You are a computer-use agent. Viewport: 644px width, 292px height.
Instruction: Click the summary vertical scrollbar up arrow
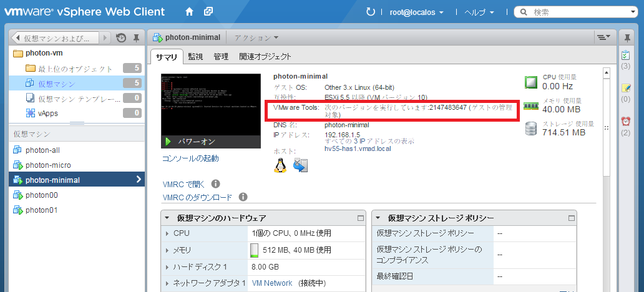[x=606, y=73]
